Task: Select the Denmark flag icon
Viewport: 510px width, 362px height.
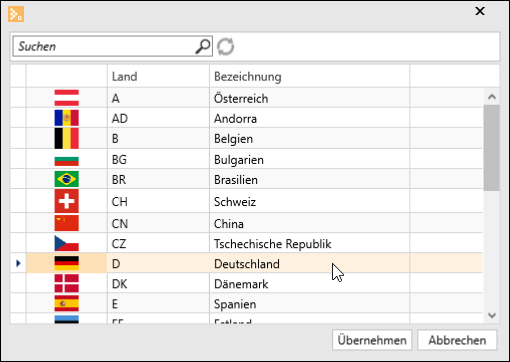Action: [67, 284]
